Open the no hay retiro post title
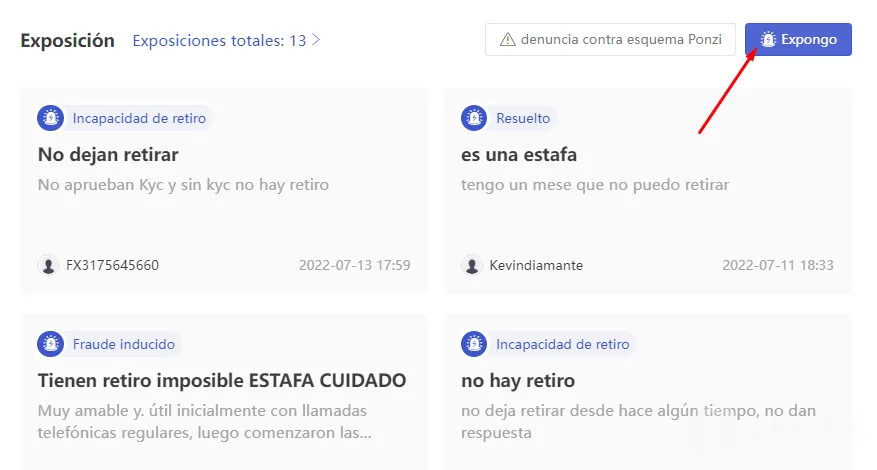This screenshot has width=877, height=470. [x=518, y=380]
